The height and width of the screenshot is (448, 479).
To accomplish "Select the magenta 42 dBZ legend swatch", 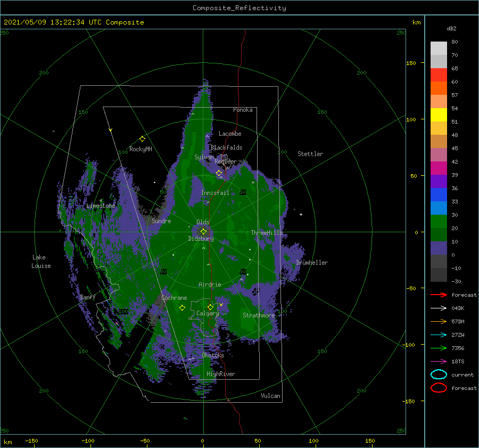I will tap(439, 168).
